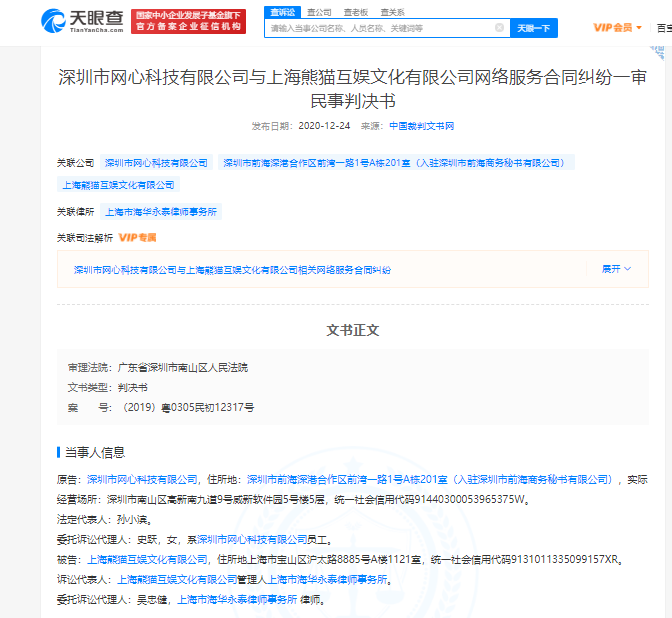Open the VIP会员 dropdown menu
This screenshot has height=618, width=672.
point(617,28)
